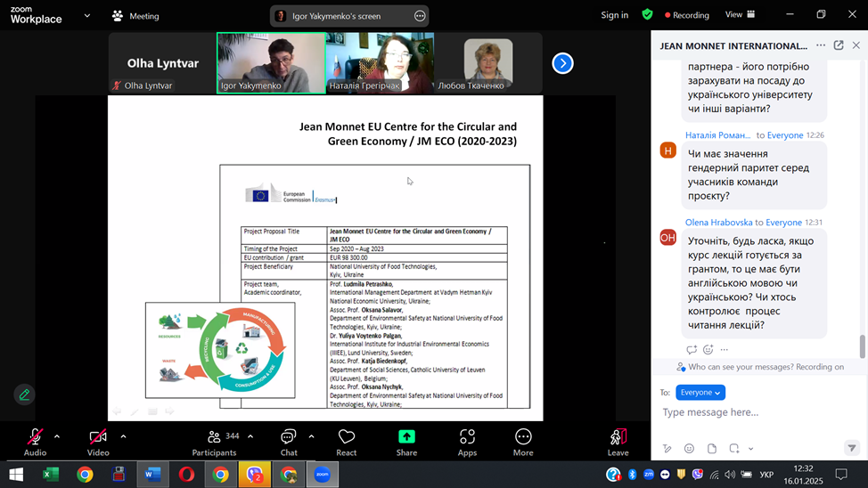Image resolution: width=868 pixels, height=488 pixels.
Task: Show next participants with blue arrow
Action: click(x=562, y=63)
